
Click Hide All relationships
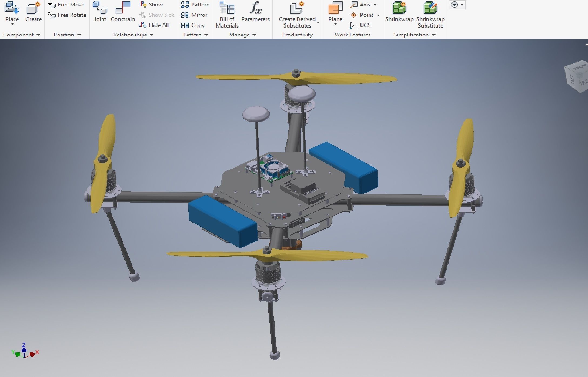[154, 25]
